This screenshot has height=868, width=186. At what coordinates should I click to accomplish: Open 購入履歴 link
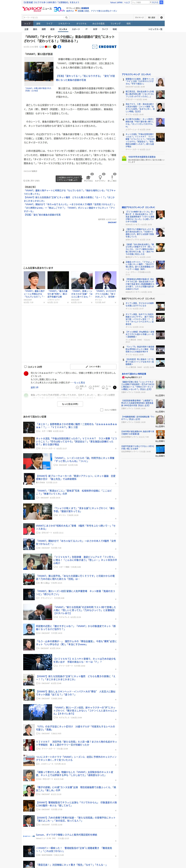tap(152, 18)
